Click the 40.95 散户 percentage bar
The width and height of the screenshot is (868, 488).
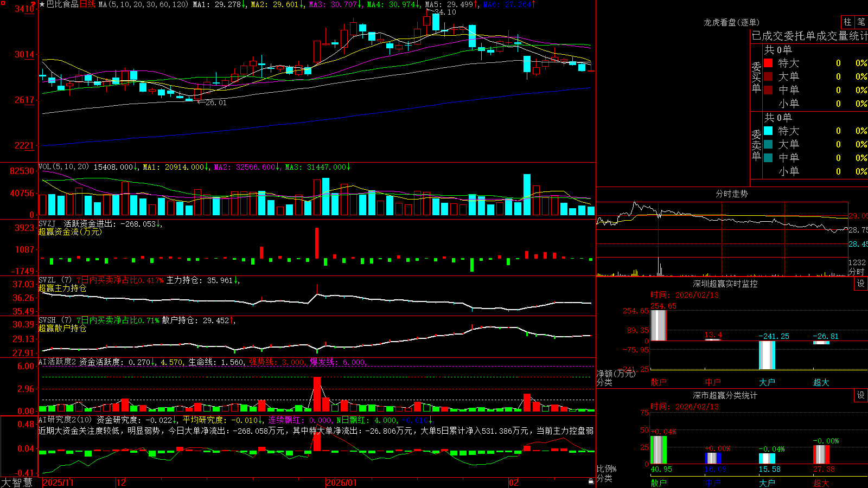659,450
